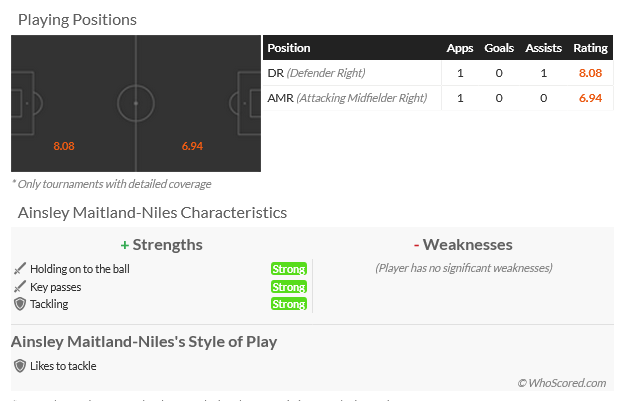Click the Likes to tackle style label
The image size is (627, 401).
point(63,366)
